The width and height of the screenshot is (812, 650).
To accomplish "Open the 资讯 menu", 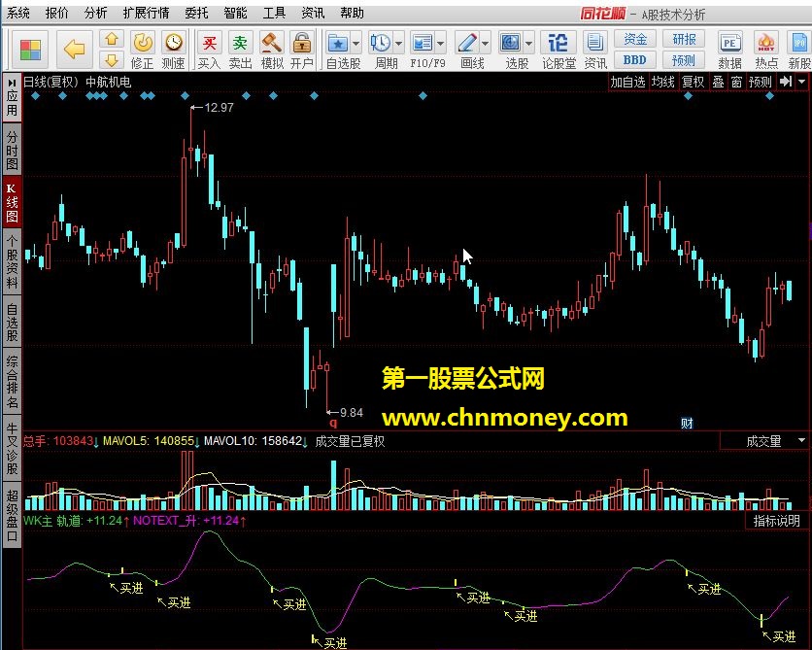I will tap(313, 13).
